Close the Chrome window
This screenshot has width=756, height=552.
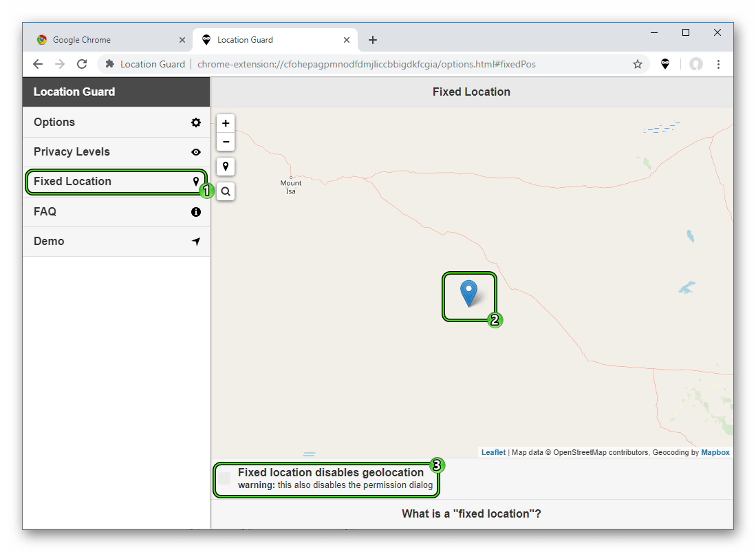(x=717, y=33)
